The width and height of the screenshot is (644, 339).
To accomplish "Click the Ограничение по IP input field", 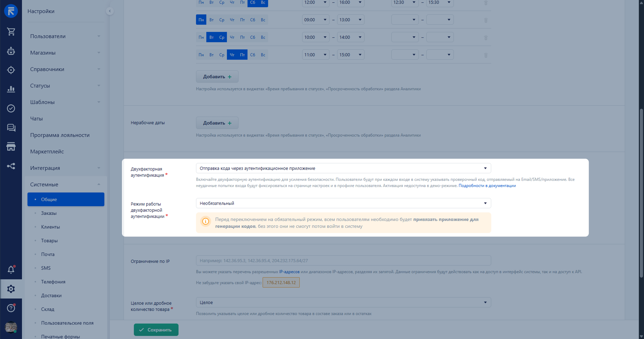I will (343, 261).
